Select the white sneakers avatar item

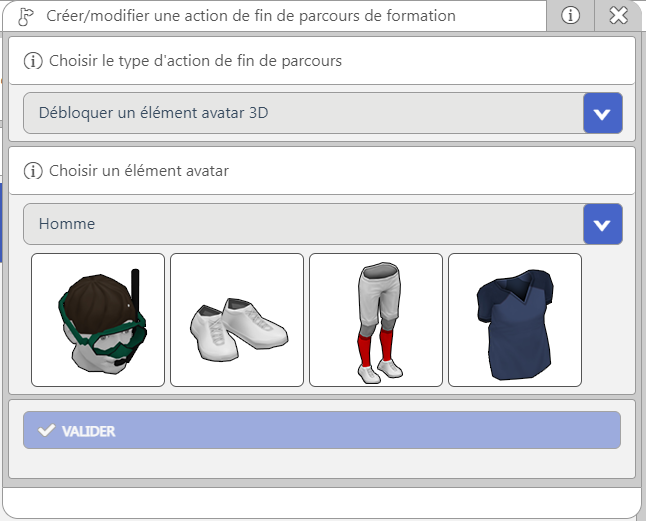click(237, 320)
